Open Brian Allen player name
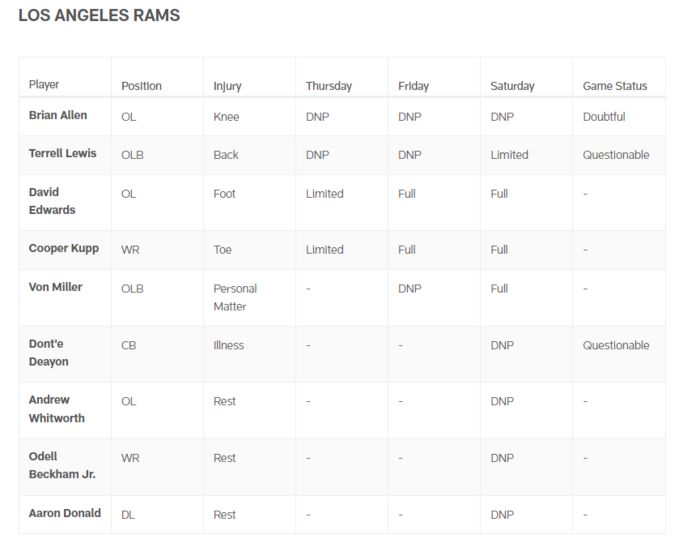Viewport: 700px width, 556px height. (x=58, y=116)
